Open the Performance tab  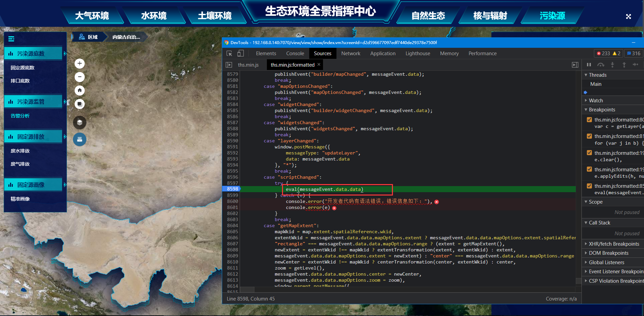point(482,54)
